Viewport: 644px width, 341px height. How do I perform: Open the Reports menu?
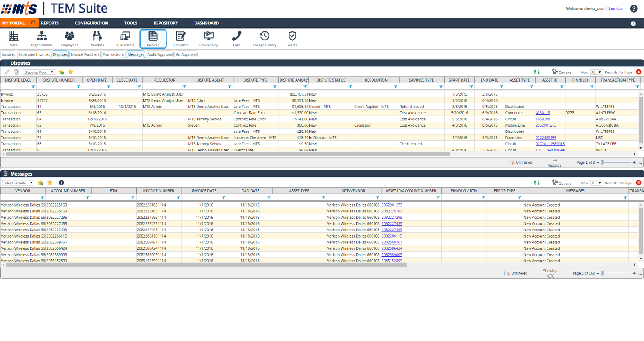[x=50, y=23]
